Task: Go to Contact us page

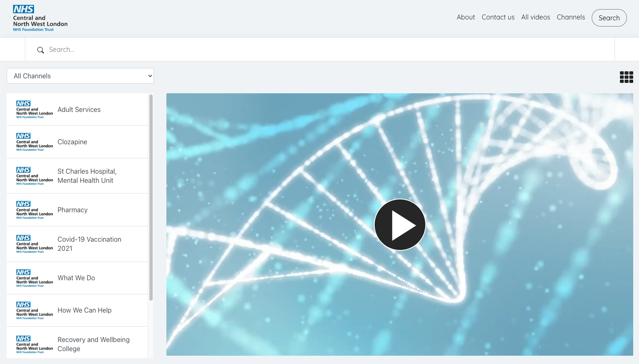Action: pyautogui.click(x=498, y=17)
